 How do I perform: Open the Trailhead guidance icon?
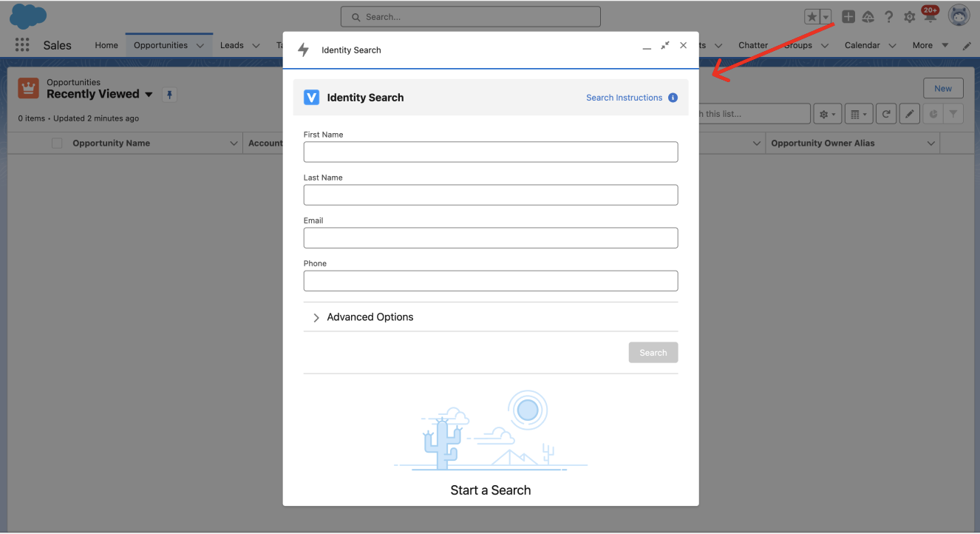[868, 16]
